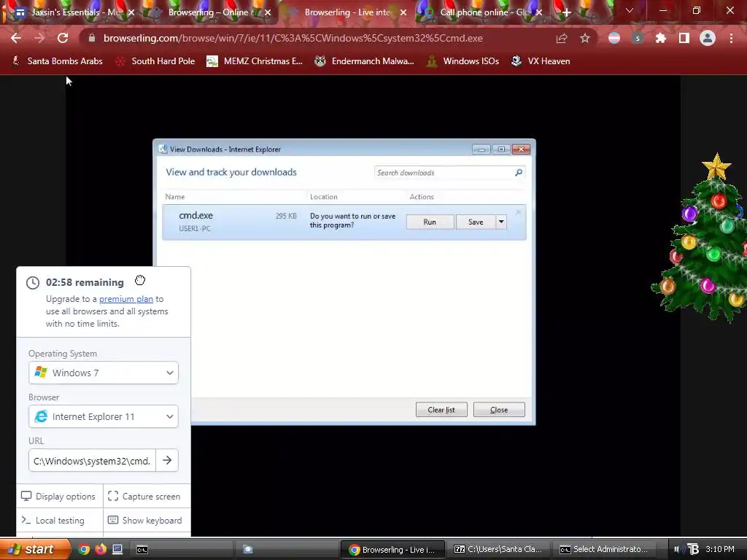Open the Endermanch Malwa... bookmark

pyautogui.click(x=365, y=61)
